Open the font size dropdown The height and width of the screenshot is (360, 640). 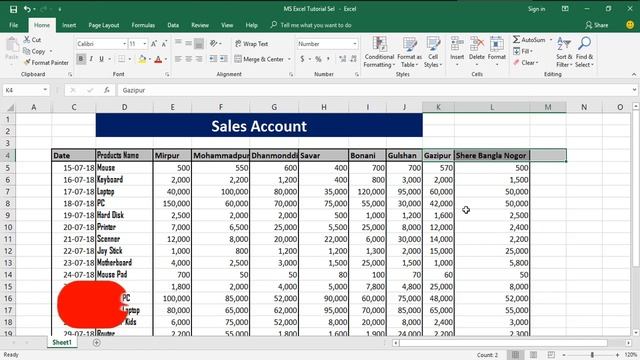144,44
